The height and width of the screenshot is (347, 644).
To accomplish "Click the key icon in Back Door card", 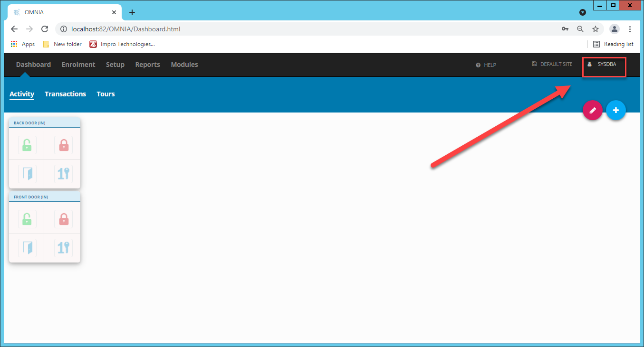I will [x=64, y=174].
